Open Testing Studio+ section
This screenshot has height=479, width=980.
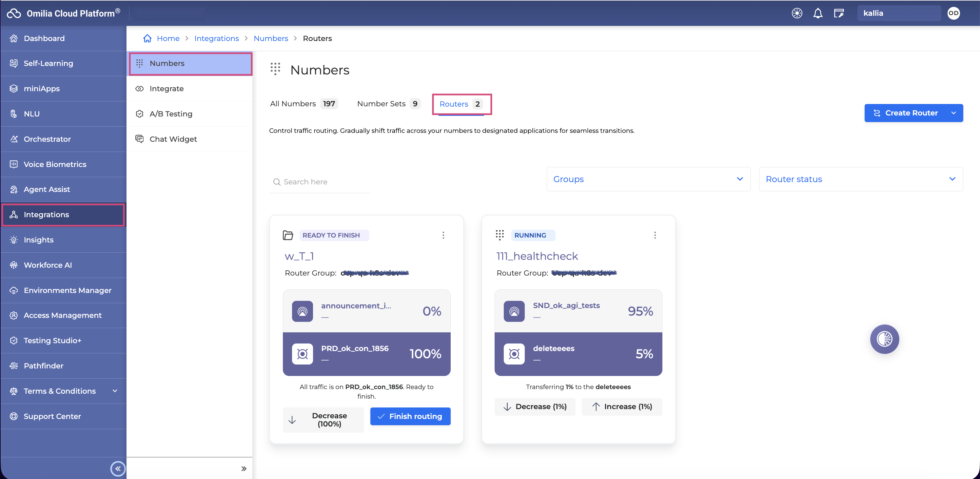pyautogui.click(x=63, y=341)
